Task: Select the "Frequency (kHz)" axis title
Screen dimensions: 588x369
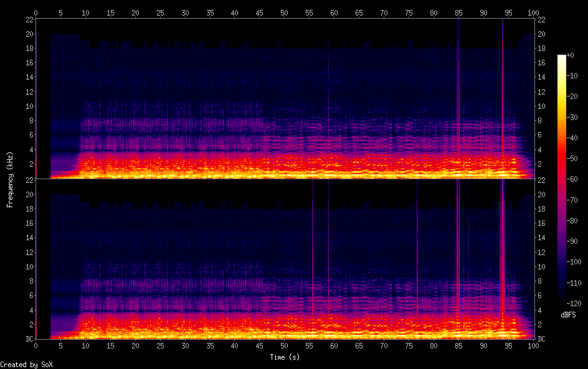Action: pyautogui.click(x=10, y=179)
